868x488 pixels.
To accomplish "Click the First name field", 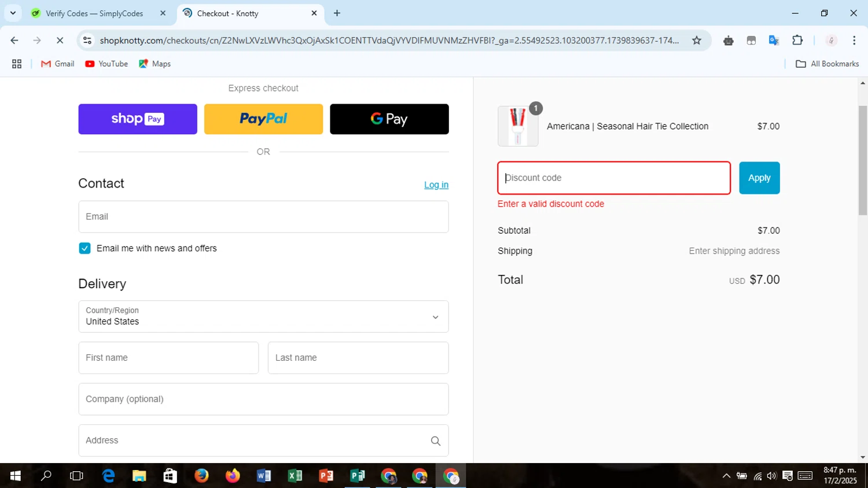I will pos(168,358).
